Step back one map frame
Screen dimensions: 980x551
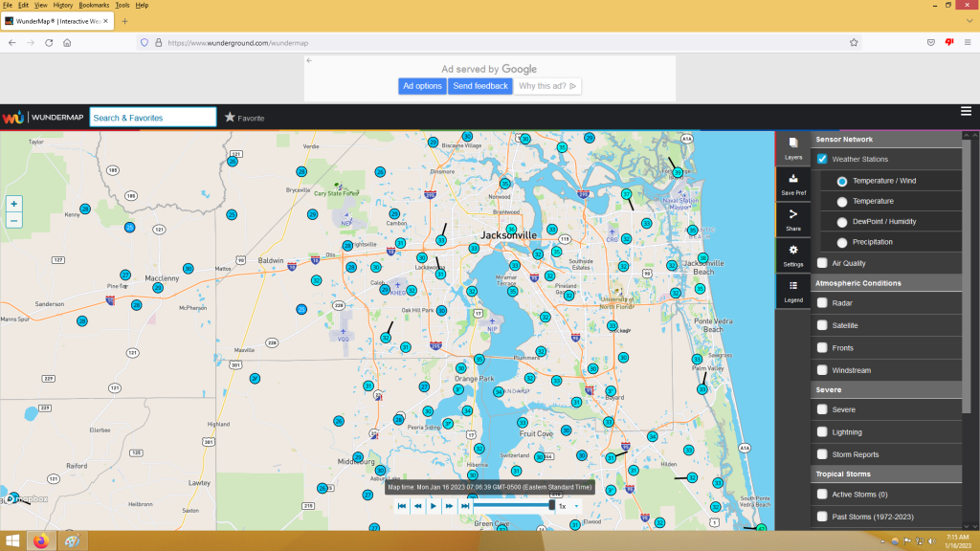coord(417,506)
